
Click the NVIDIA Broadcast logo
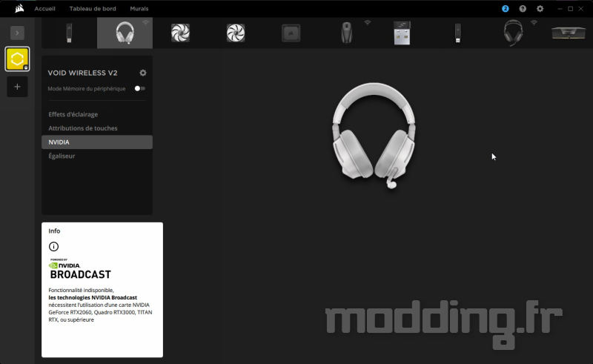click(80, 269)
